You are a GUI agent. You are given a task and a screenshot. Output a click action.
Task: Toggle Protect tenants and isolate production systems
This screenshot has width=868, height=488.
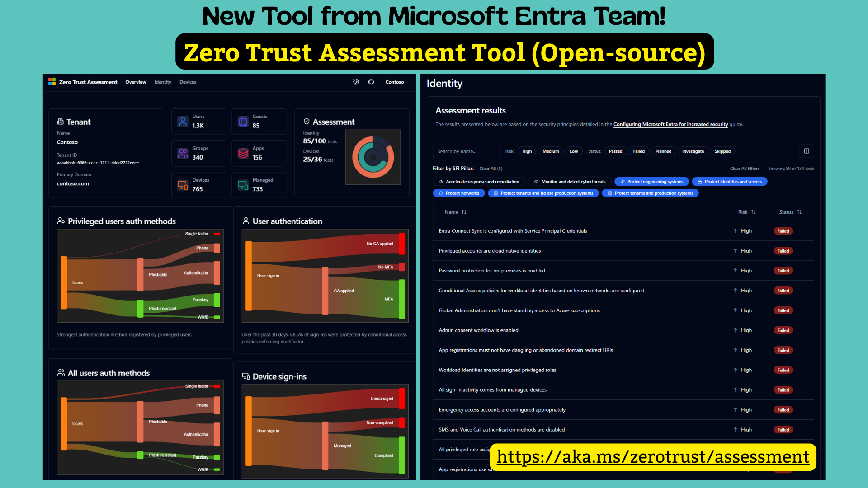(x=543, y=193)
